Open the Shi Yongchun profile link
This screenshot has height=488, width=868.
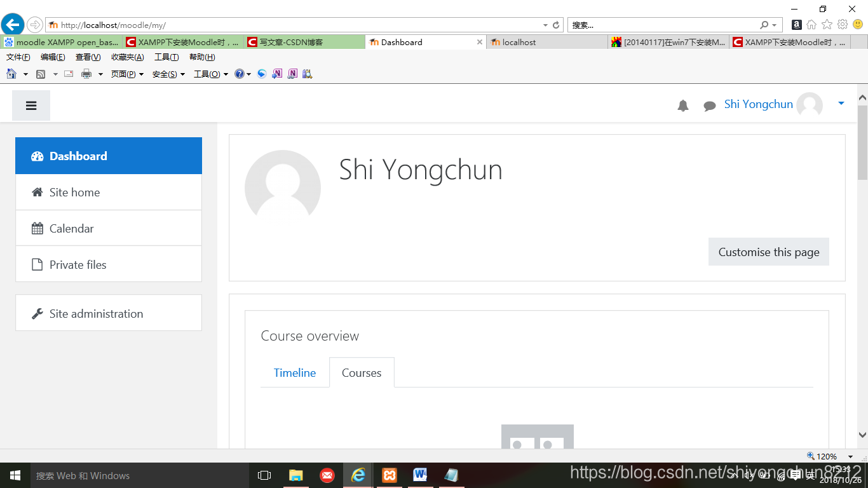[758, 104]
